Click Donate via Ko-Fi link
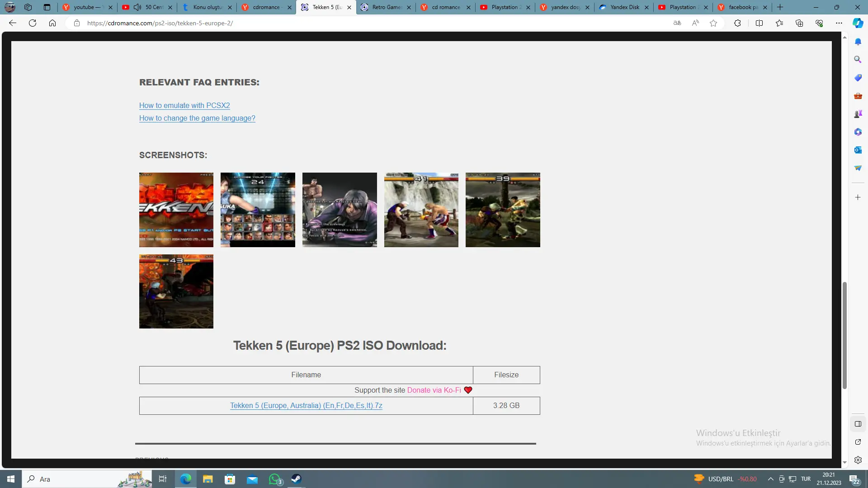This screenshot has height=488, width=868. tap(434, 390)
